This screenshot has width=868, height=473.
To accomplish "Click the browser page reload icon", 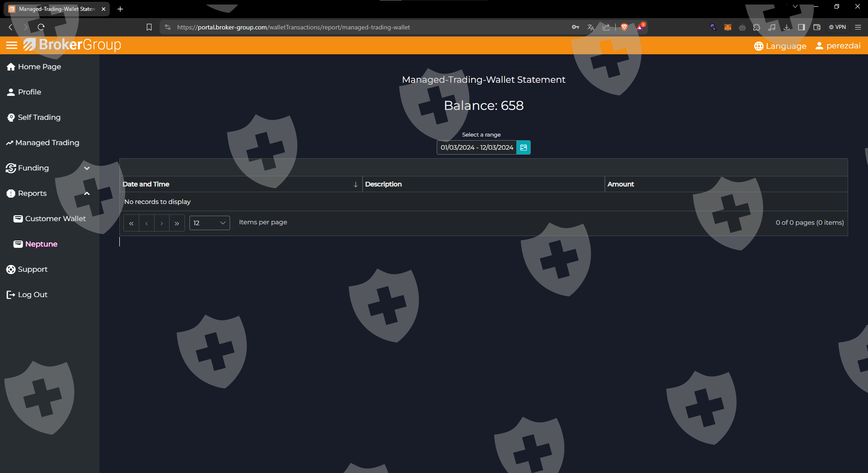I will [x=41, y=27].
